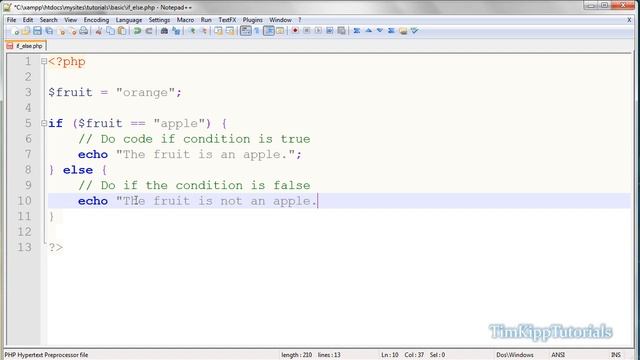Open the Edit menu
Screen dimensions: 640x360
click(28, 20)
